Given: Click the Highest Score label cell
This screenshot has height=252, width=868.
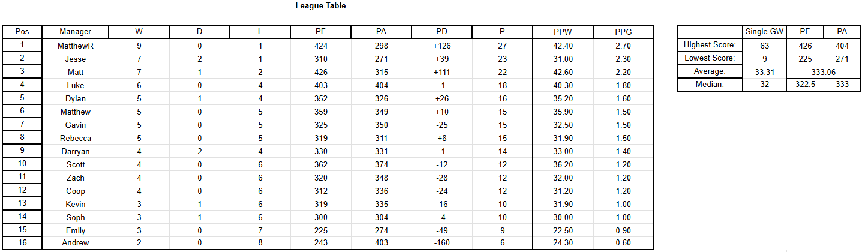Looking at the screenshot, I should pyautogui.click(x=710, y=45).
